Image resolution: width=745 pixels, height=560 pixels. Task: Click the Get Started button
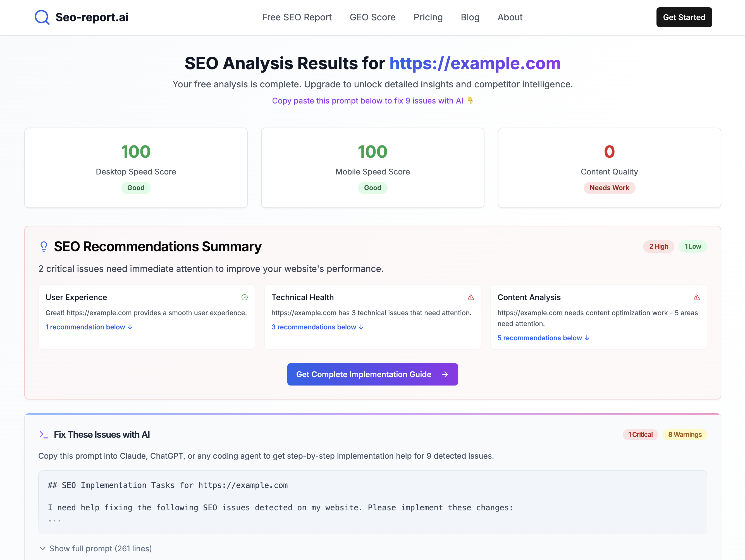click(x=684, y=17)
